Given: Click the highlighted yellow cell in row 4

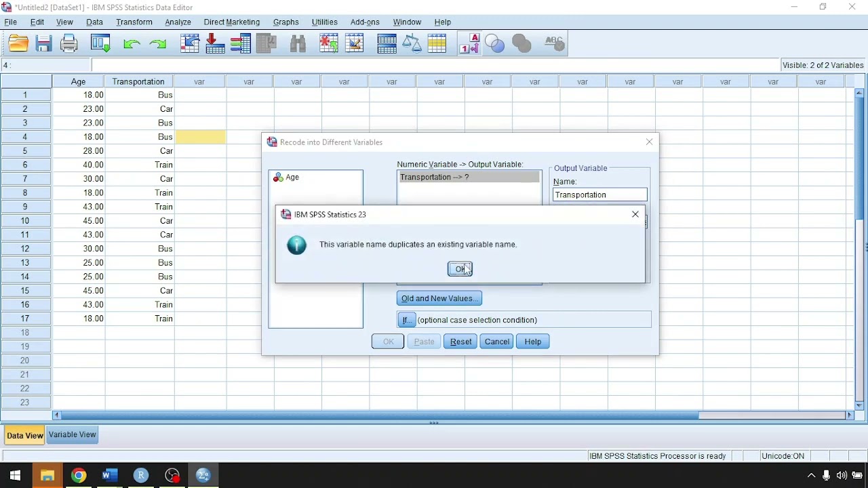Looking at the screenshot, I should click(201, 137).
